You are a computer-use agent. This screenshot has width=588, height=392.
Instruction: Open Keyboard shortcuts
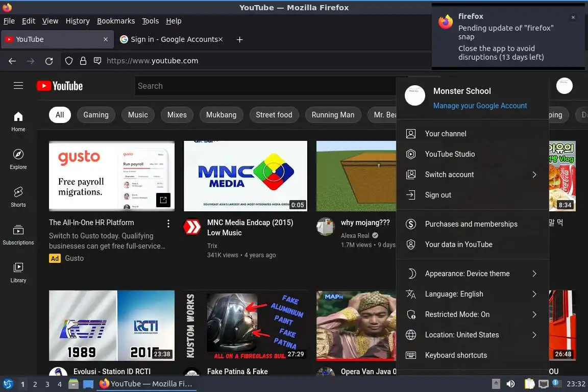(x=472, y=355)
